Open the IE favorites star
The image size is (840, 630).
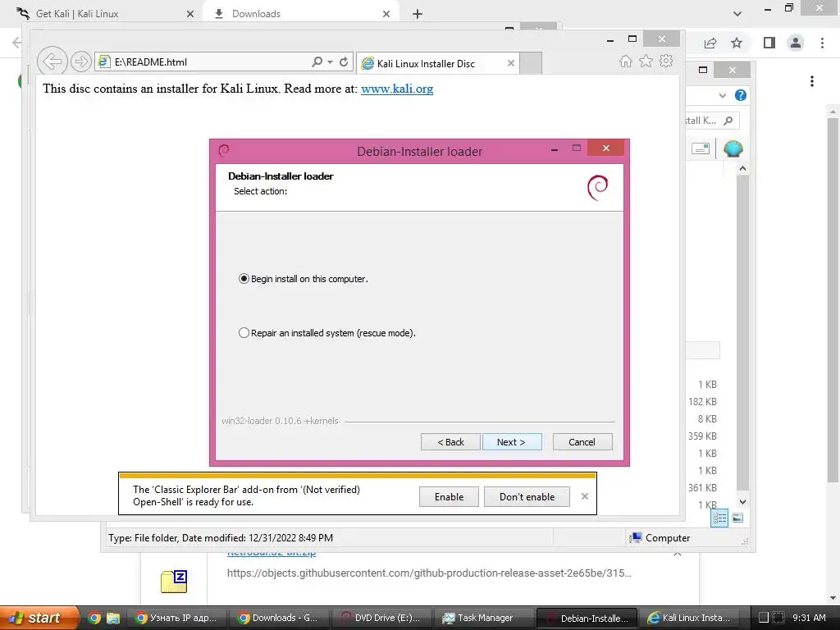(646, 61)
